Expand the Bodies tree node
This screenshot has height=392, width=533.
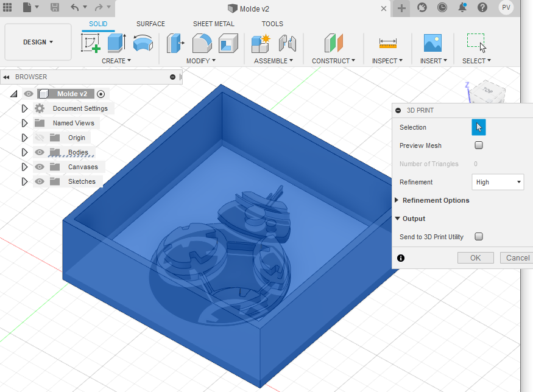point(24,152)
